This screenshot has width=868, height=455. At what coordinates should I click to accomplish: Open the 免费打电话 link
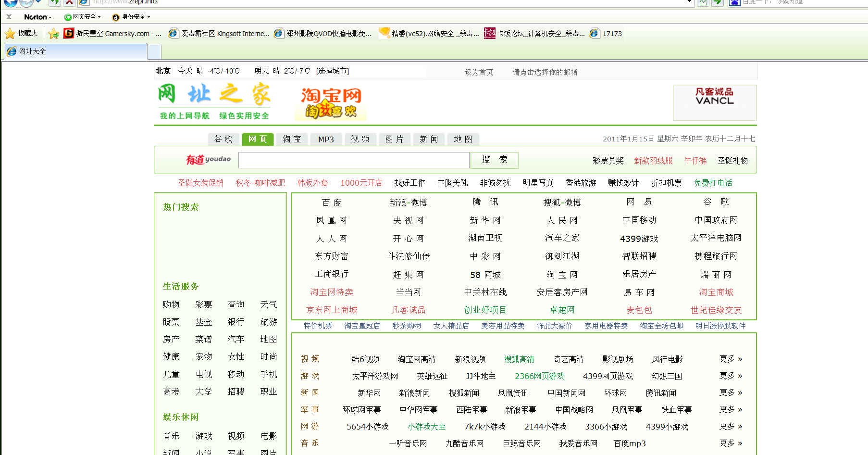[713, 183]
